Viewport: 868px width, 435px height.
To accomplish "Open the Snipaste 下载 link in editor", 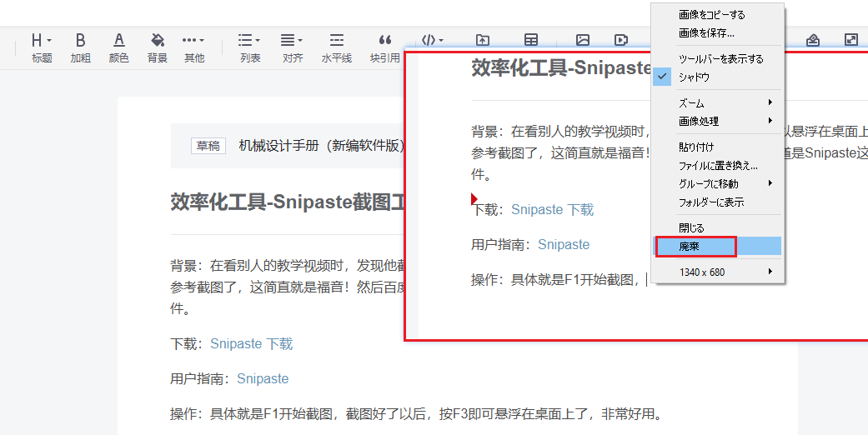I will pos(251,343).
